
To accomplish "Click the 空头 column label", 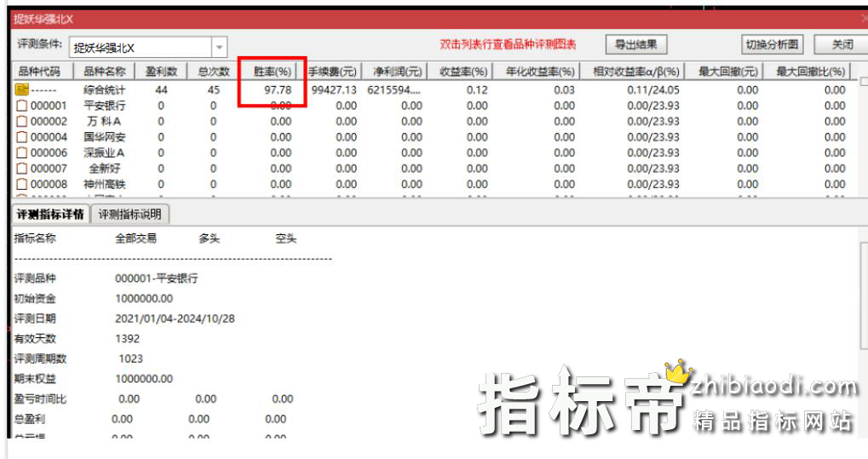I will pyautogui.click(x=286, y=238).
